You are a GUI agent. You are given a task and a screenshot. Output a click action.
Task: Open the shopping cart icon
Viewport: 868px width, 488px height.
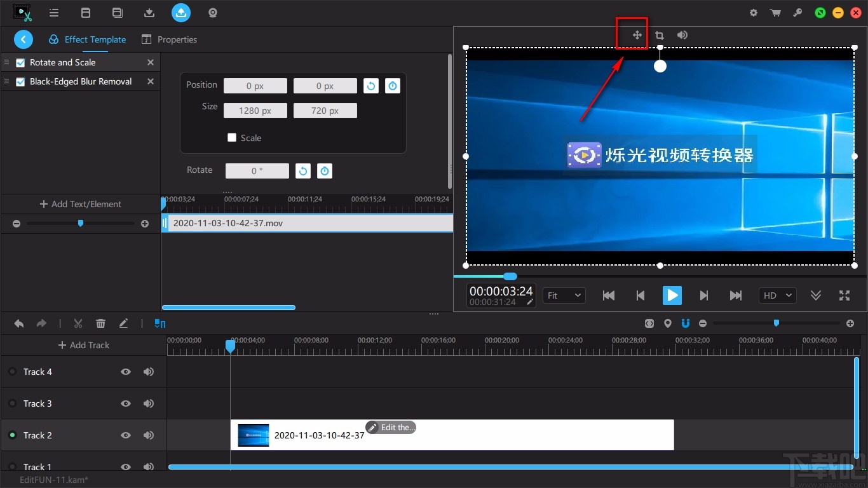(775, 13)
